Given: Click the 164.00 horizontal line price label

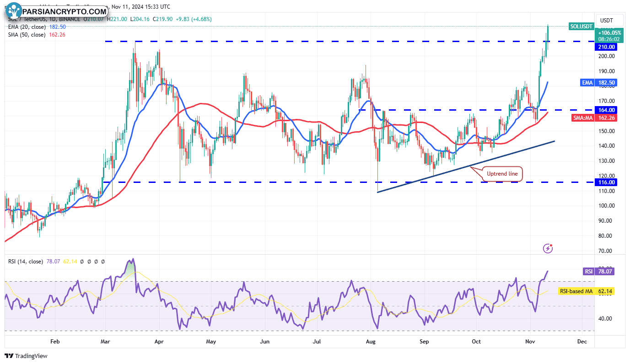Looking at the screenshot, I should point(605,110).
